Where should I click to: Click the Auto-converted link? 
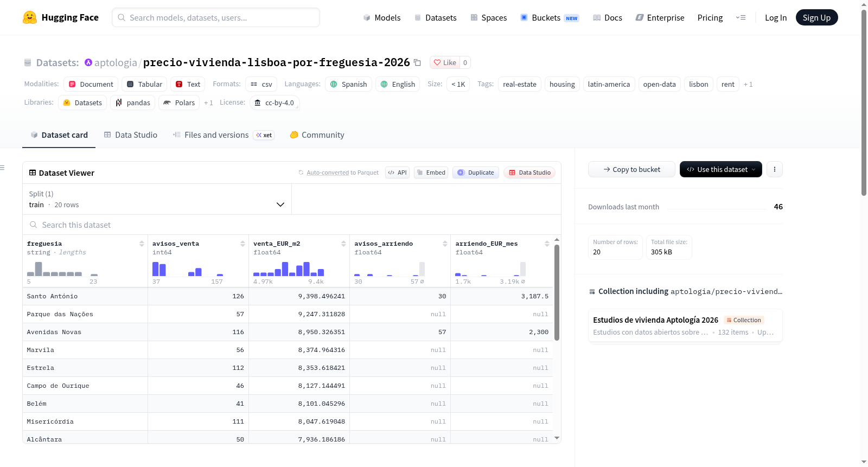328,172
